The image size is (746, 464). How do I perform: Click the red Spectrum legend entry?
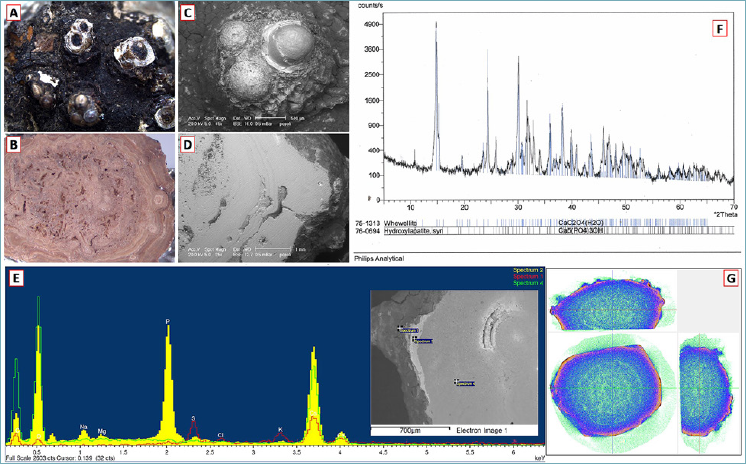pyautogui.click(x=528, y=276)
